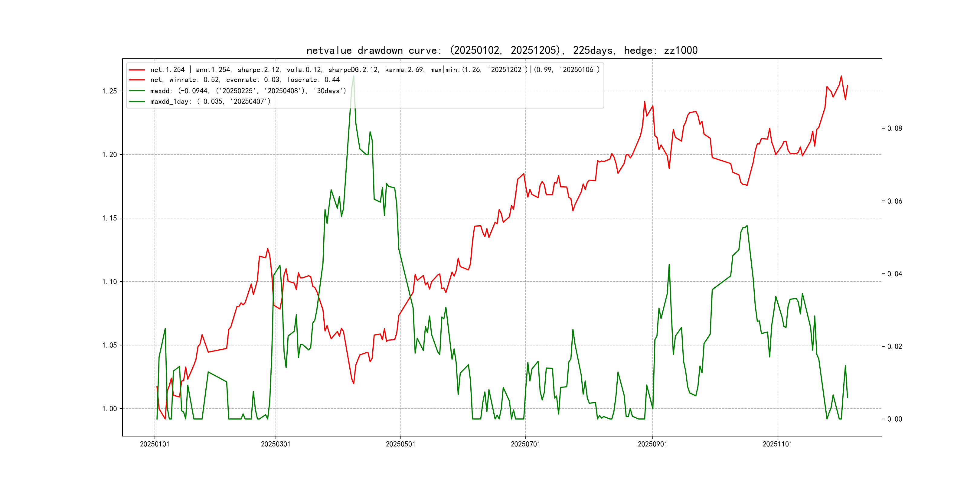
Task: Click the winrate legend red swatch
Action: click(137, 80)
